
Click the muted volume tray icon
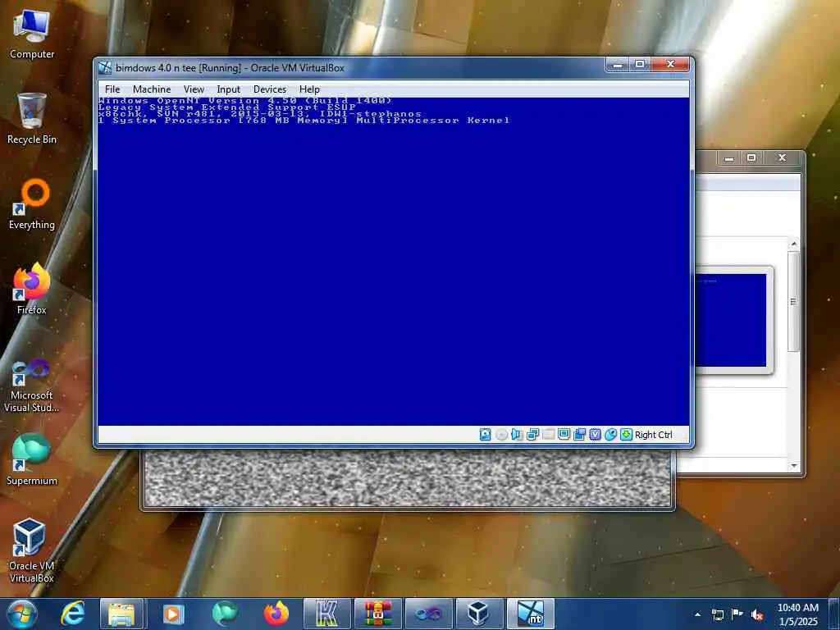click(757, 614)
